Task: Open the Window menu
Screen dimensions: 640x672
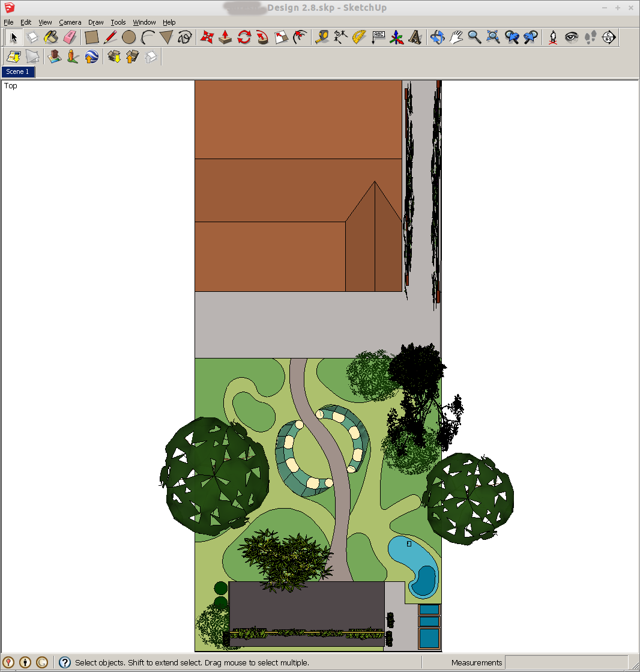Action: click(x=144, y=22)
